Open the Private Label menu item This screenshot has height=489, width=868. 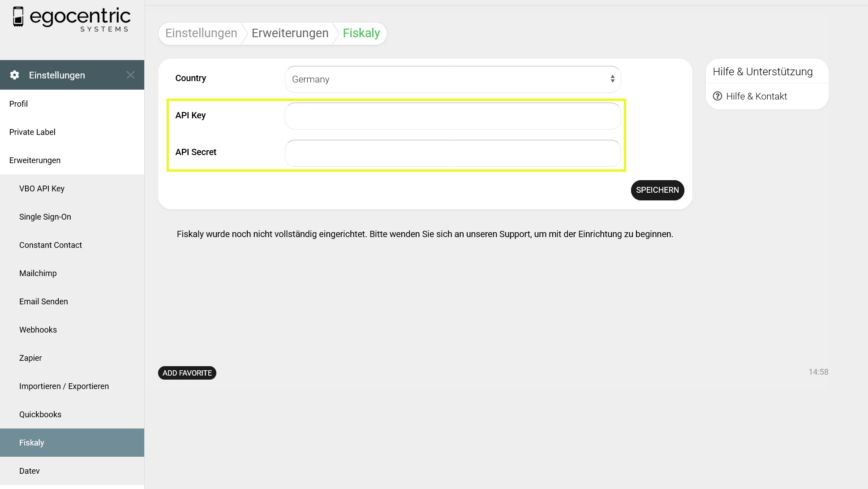coord(32,132)
